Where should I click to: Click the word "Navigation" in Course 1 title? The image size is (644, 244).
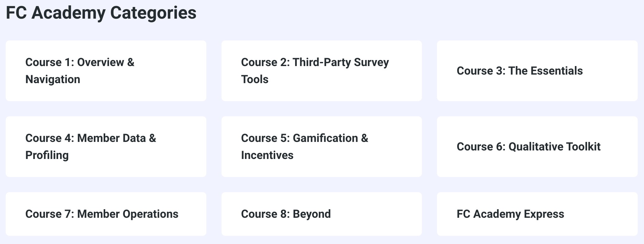click(x=53, y=79)
